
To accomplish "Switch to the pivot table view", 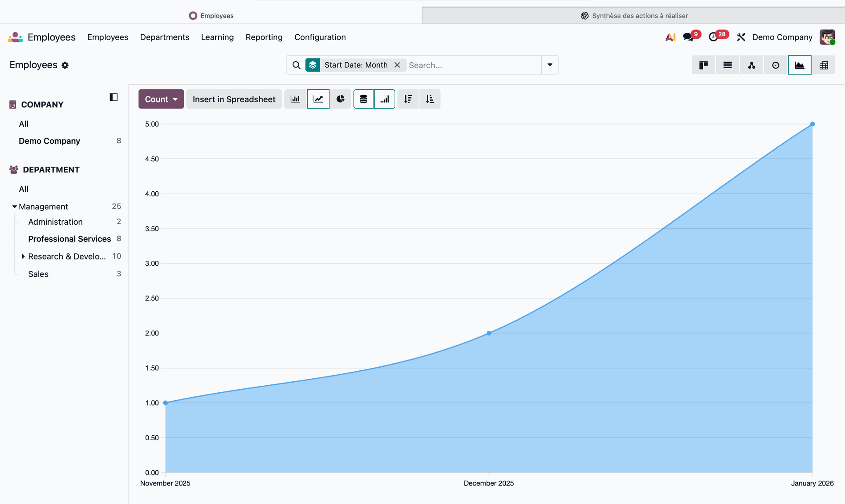I will (824, 65).
